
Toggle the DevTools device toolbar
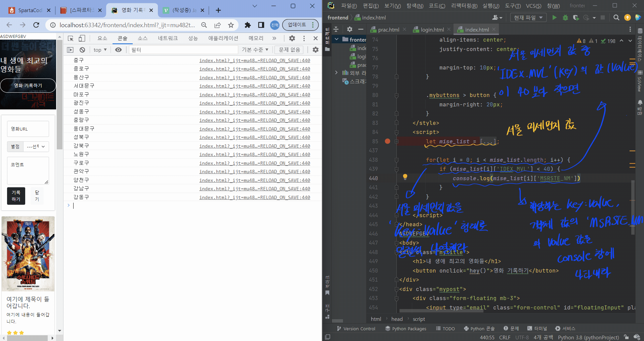click(82, 38)
